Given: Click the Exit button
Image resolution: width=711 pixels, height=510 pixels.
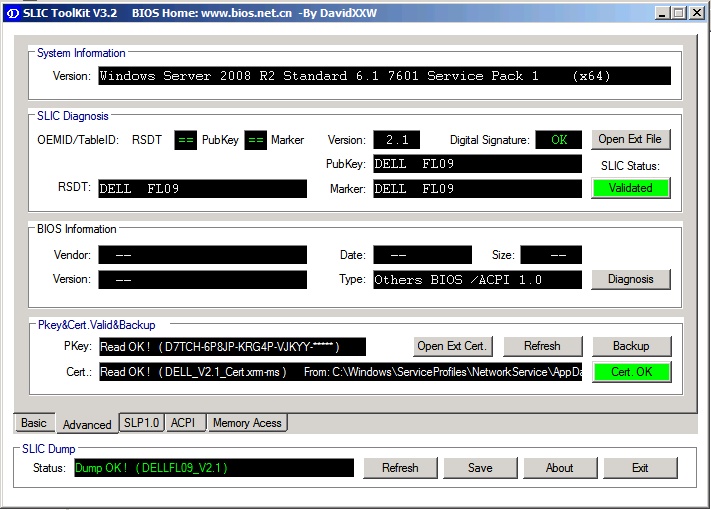Looking at the screenshot, I should 640,468.
